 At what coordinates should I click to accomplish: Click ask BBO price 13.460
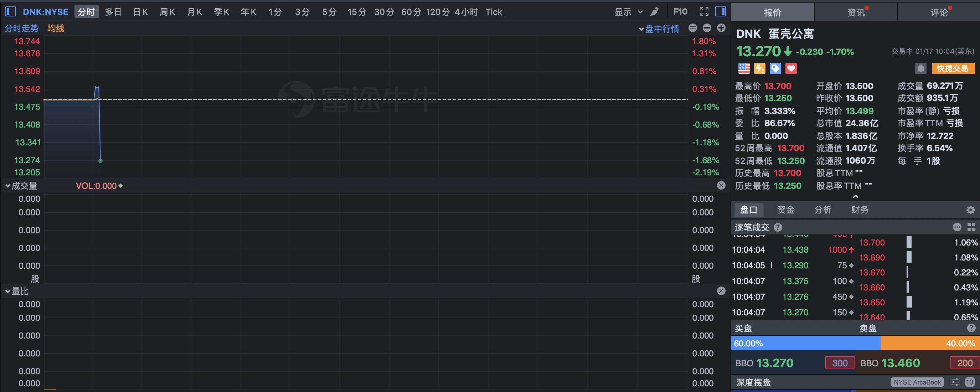click(901, 363)
